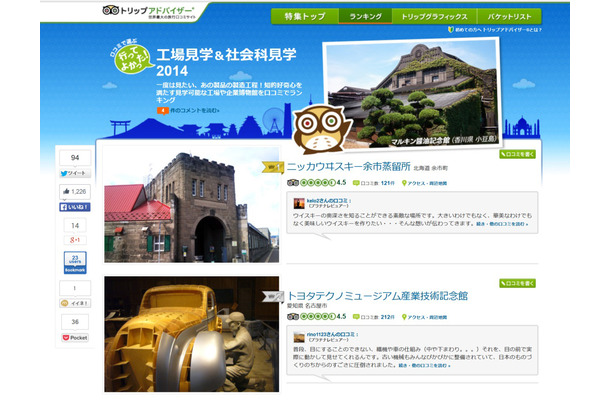
Task: Open rino1123さんの口コミ reviewer link
Action: point(332,335)
